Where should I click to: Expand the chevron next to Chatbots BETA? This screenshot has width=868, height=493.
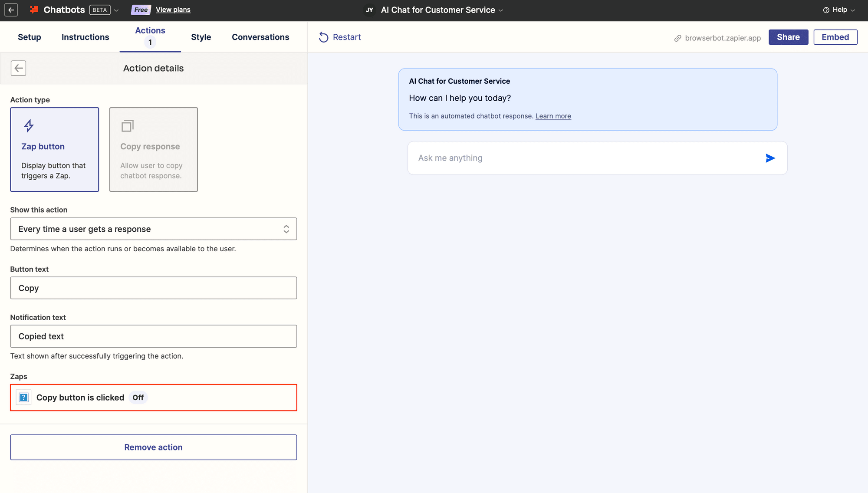(x=116, y=10)
